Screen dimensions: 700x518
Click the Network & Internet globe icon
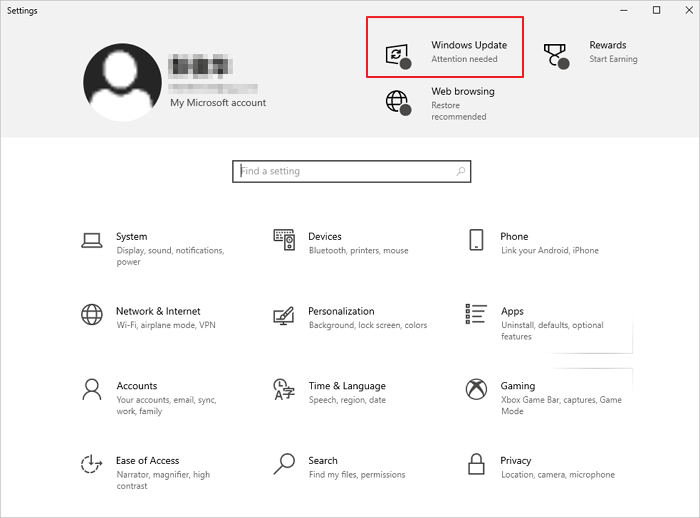click(x=92, y=314)
